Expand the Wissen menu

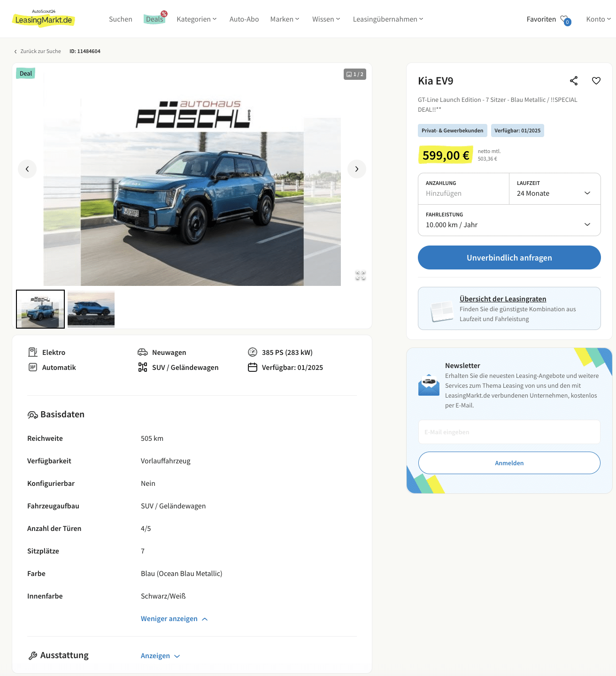326,19
